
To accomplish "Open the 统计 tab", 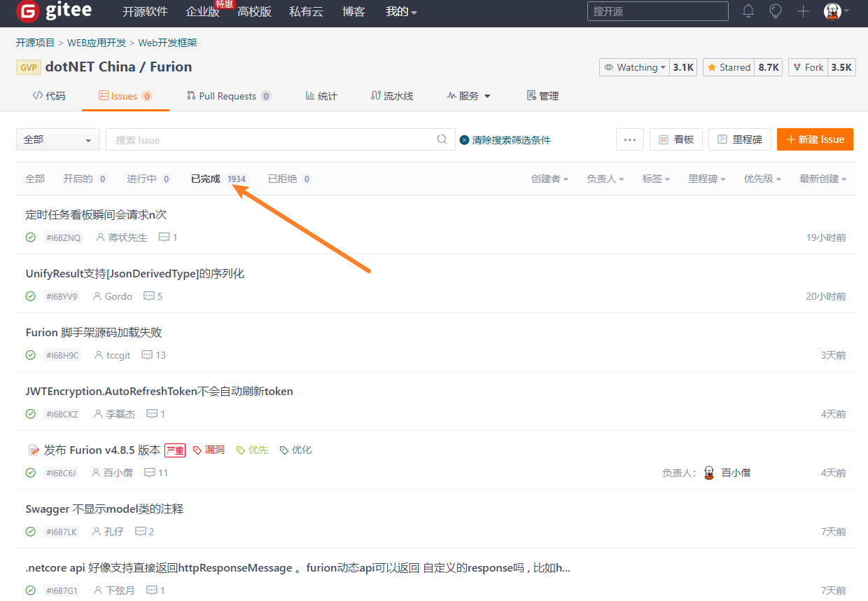I will (321, 96).
